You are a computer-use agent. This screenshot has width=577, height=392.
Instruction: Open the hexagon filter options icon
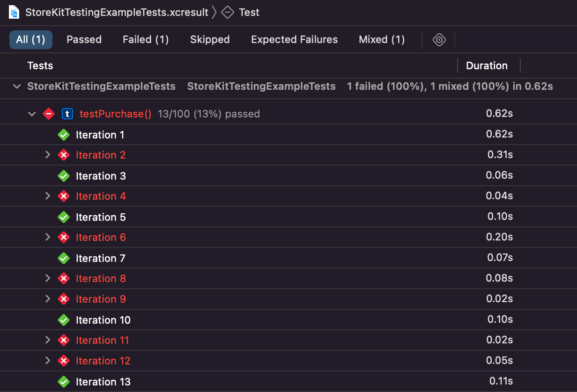click(x=439, y=40)
